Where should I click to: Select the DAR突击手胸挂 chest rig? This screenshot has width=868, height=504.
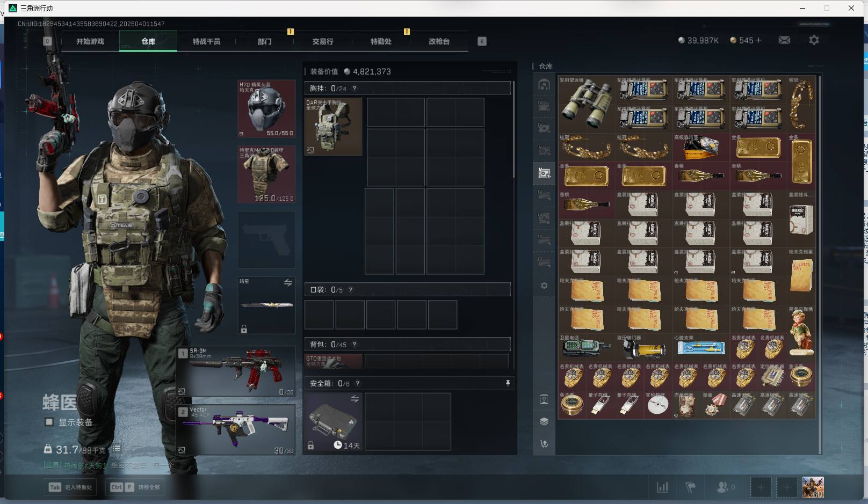(x=333, y=127)
